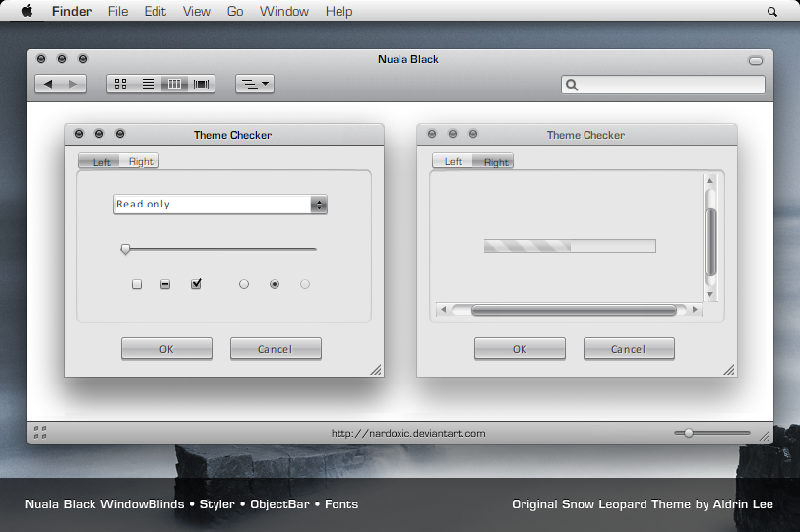The height and width of the screenshot is (532, 800).
Task: Open the Go menu
Action: click(x=235, y=11)
